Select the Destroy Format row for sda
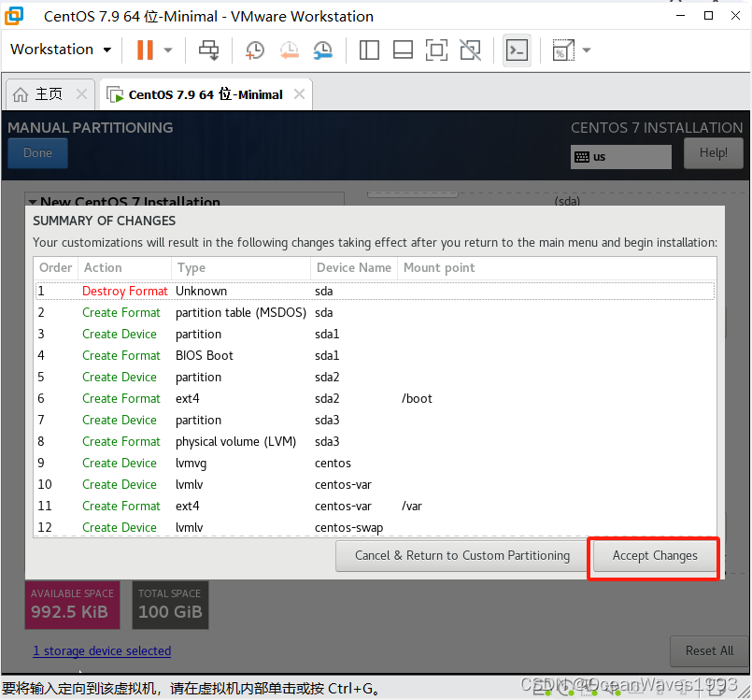 pos(375,292)
